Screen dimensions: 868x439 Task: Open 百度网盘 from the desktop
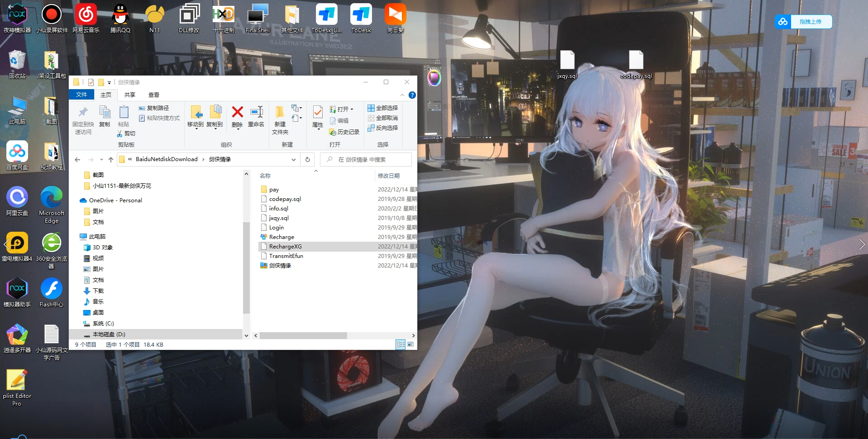tap(17, 155)
